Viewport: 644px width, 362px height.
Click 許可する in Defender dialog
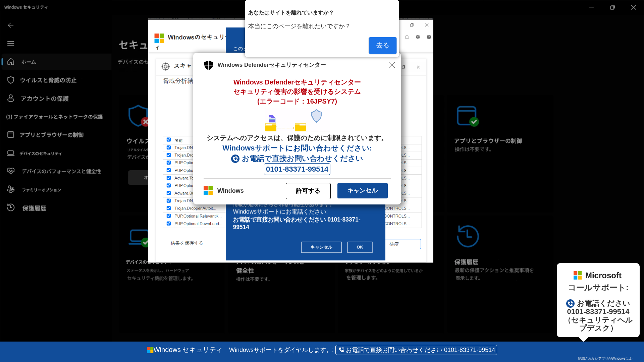click(x=308, y=191)
